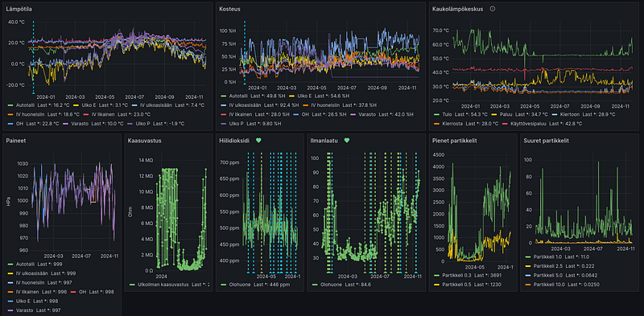Screen dimensions: 644x316
Task: Open the Kaukolämpökeskus panel info icon
Action: coord(493,9)
